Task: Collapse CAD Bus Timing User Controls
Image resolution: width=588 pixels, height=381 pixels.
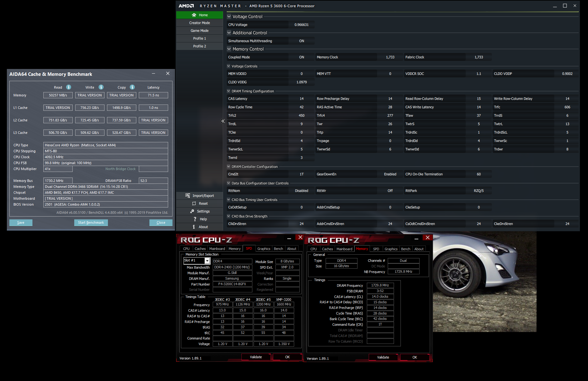Action: point(228,200)
